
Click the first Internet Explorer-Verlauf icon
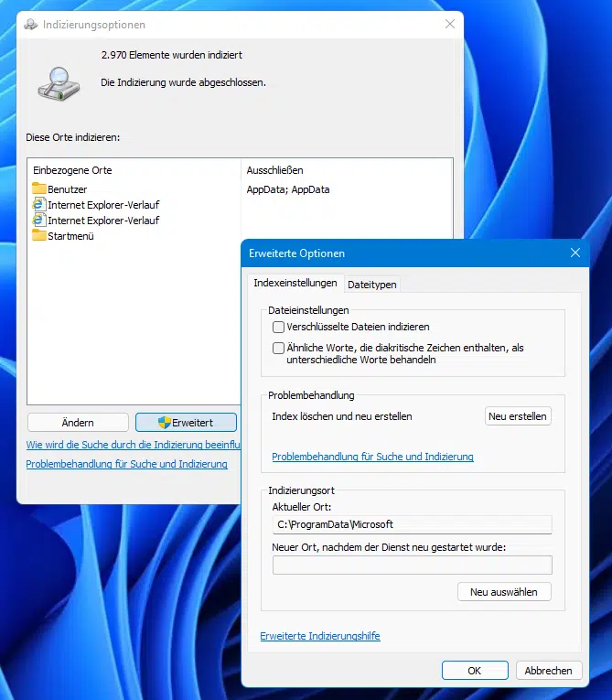tap(38, 205)
